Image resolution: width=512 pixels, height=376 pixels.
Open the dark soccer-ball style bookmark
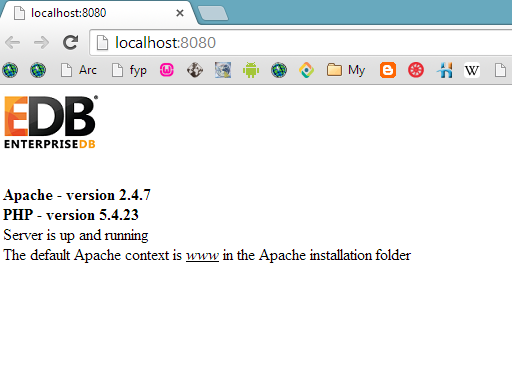(195, 70)
